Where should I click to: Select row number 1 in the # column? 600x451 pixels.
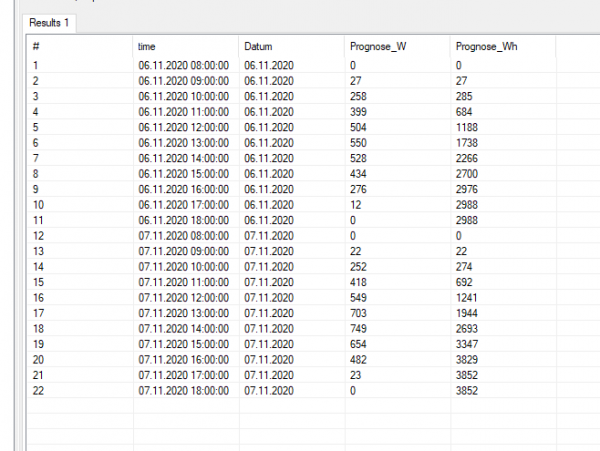[x=35, y=65]
